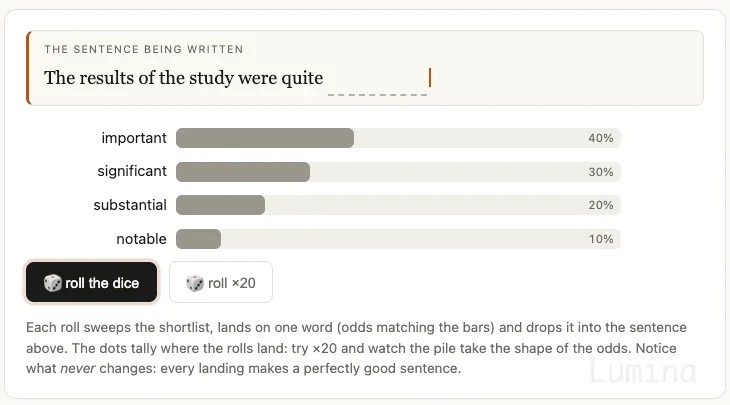Screen dimensions: 730x405
Task: Click the heading THE SENTENCE BEING WRITTEN
Action: click(144, 49)
